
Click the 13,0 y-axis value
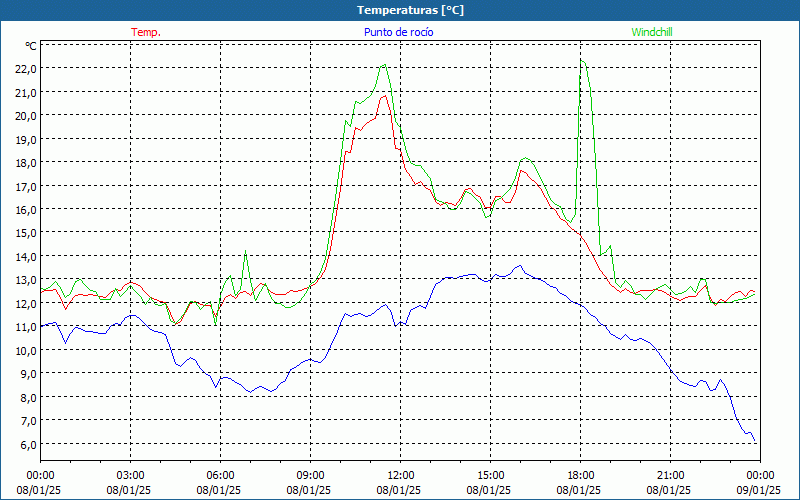click(x=26, y=280)
